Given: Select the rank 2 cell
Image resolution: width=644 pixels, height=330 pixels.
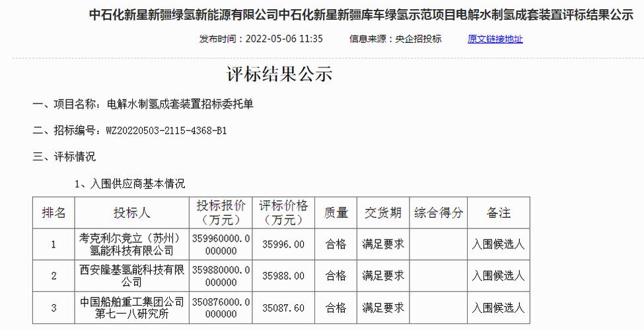Looking at the screenshot, I should (54, 276).
